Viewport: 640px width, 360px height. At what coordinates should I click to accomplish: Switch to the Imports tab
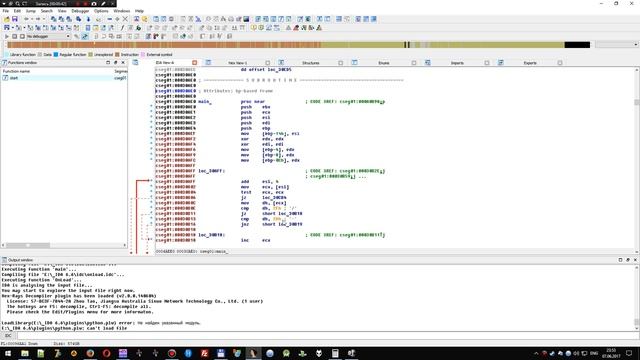457,63
